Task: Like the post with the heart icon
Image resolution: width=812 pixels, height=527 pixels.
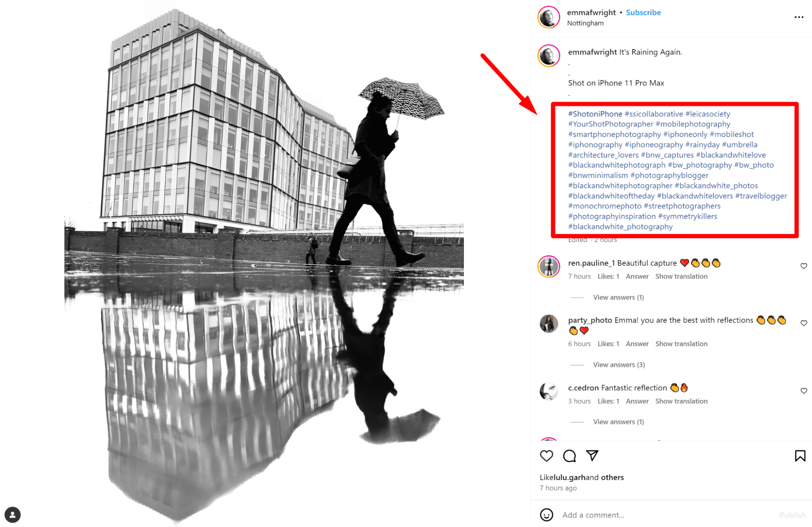Action: (546, 456)
